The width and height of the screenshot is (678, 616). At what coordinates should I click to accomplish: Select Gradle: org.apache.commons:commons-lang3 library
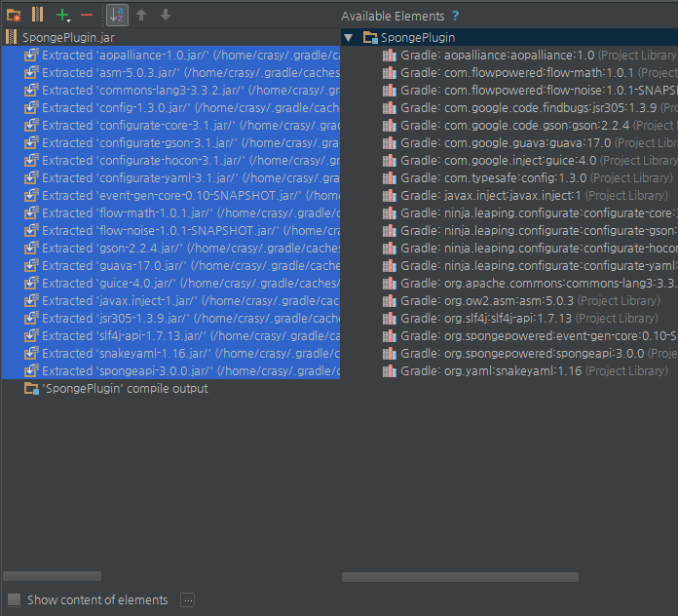click(x=530, y=284)
